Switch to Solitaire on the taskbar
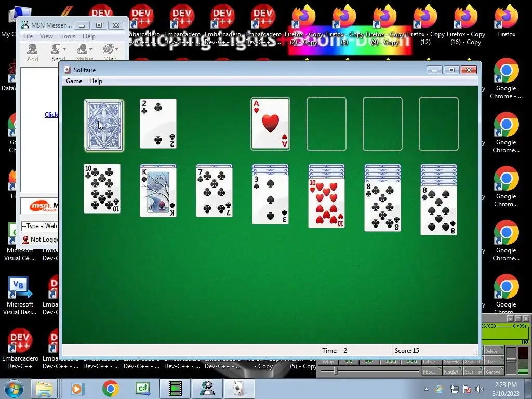 tap(240, 389)
